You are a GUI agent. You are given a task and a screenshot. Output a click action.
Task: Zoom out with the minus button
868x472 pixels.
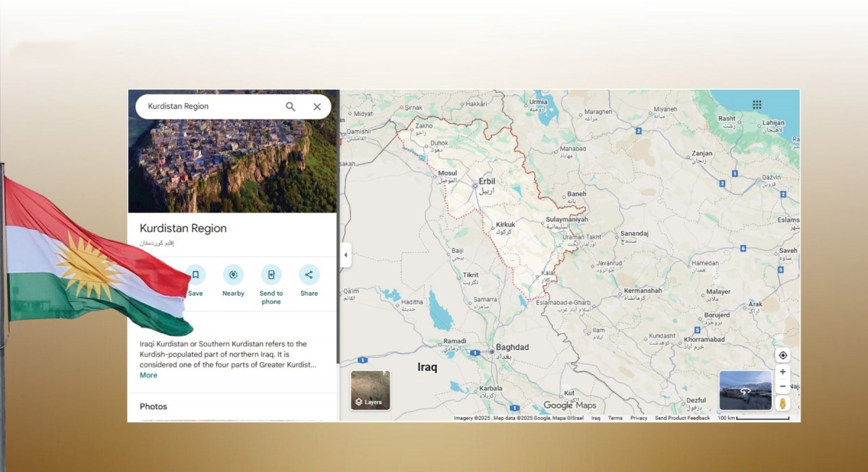pyautogui.click(x=782, y=386)
